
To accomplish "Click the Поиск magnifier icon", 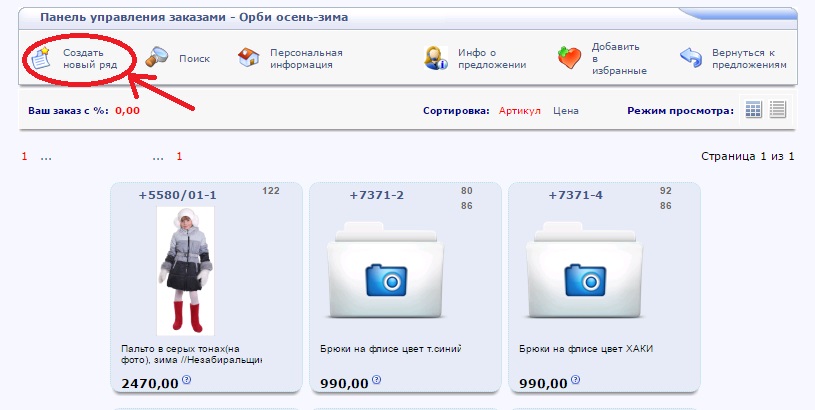I will click(x=156, y=57).
